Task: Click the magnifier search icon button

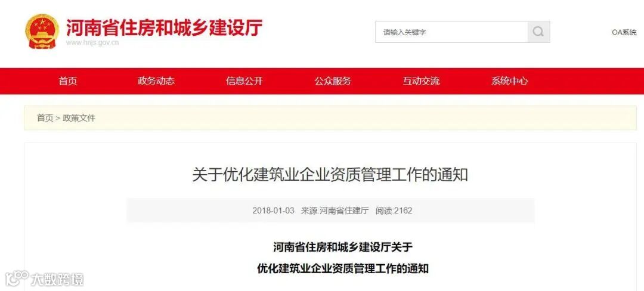Action: click(538, 32)
